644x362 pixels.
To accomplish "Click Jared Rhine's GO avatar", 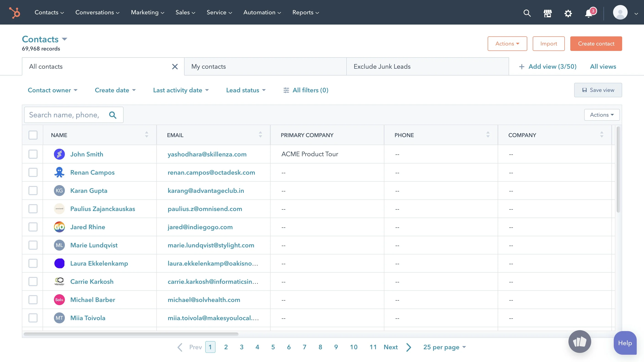I will click(59, 227).
